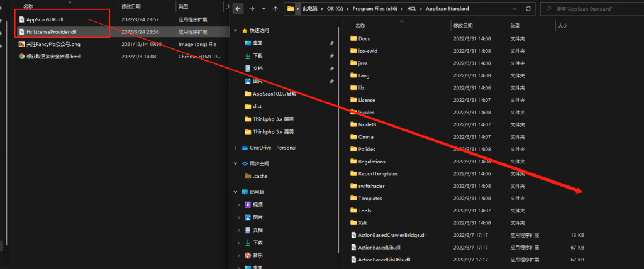The image size is (644, 269).
Task: Refresh the AppScan Standard folder
Action: 528,9
